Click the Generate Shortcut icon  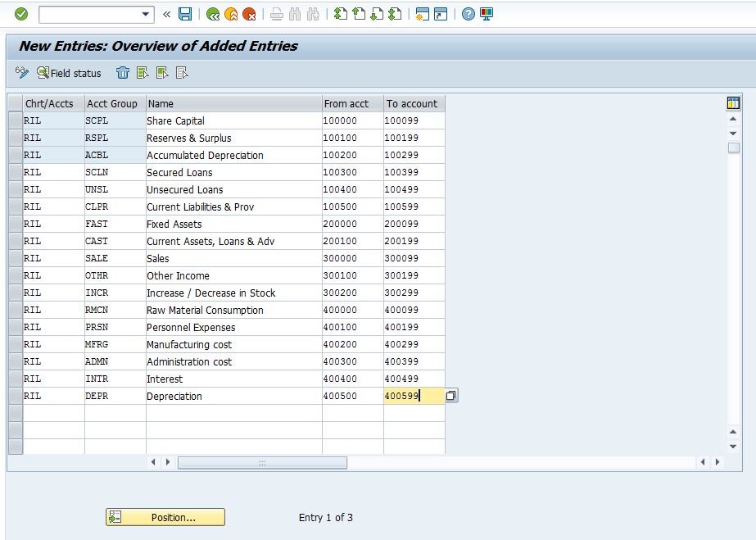441,15
